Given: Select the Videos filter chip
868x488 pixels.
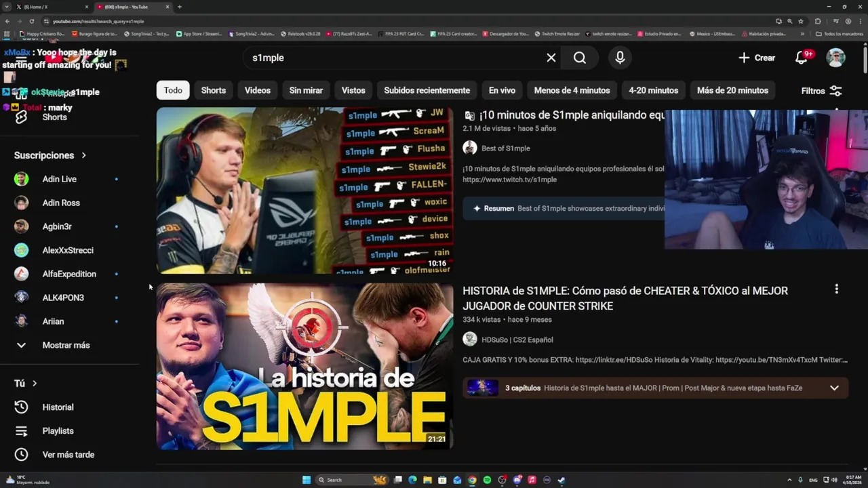Looking at the screenshot, I should pos(257,90).
